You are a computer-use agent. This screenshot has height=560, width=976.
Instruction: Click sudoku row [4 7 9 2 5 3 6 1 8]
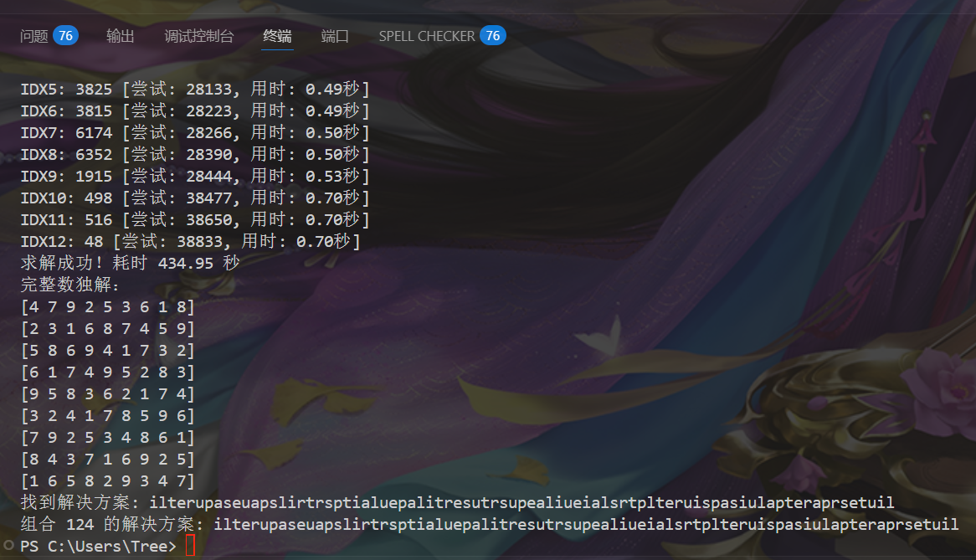pyautogui.click(x=108, y=306)
